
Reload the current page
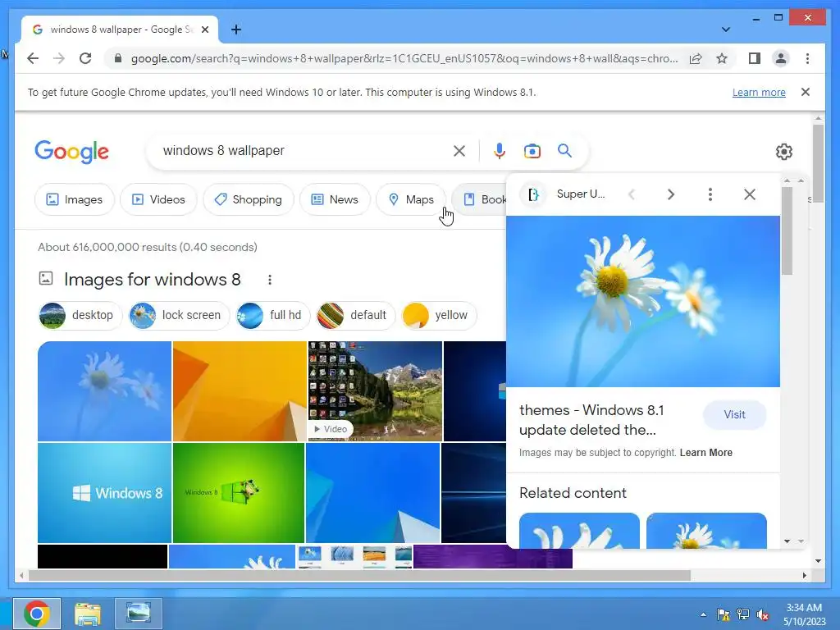(x=85, y=58)
